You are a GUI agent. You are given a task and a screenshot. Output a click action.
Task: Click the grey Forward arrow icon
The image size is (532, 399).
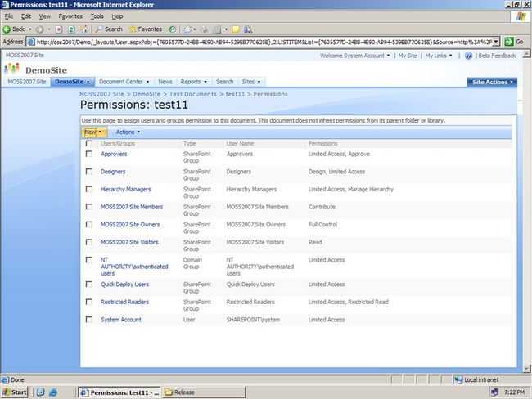point(40,29)
